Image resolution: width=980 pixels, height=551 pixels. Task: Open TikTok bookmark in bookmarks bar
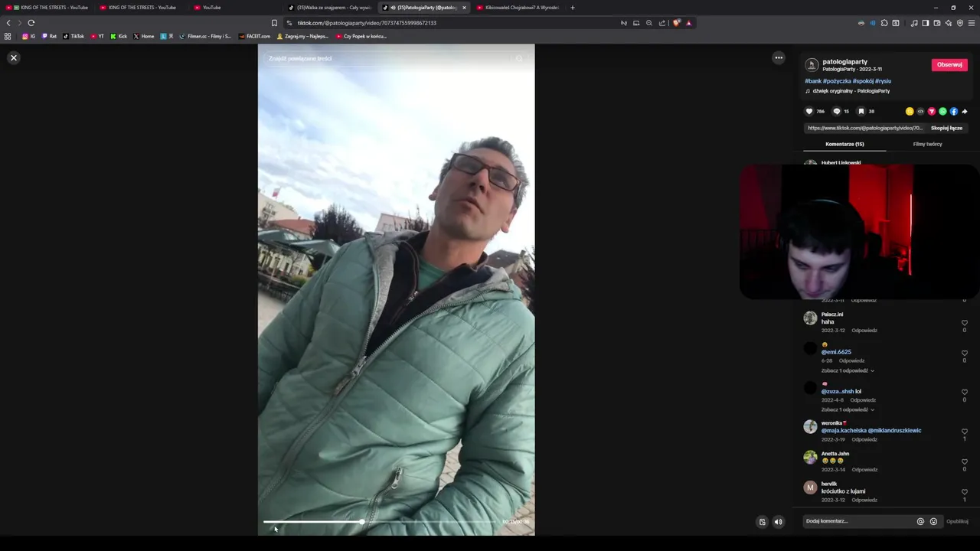73,36
